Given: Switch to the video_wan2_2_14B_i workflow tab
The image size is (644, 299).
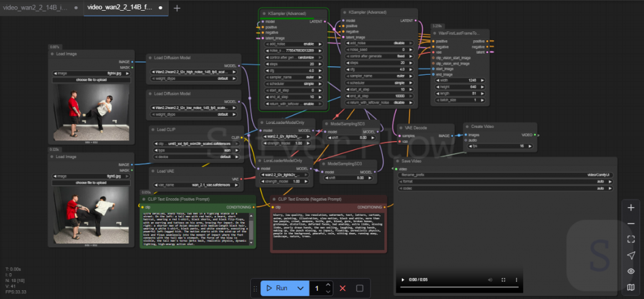Looking at the screenshot, I should coord(41,8).
